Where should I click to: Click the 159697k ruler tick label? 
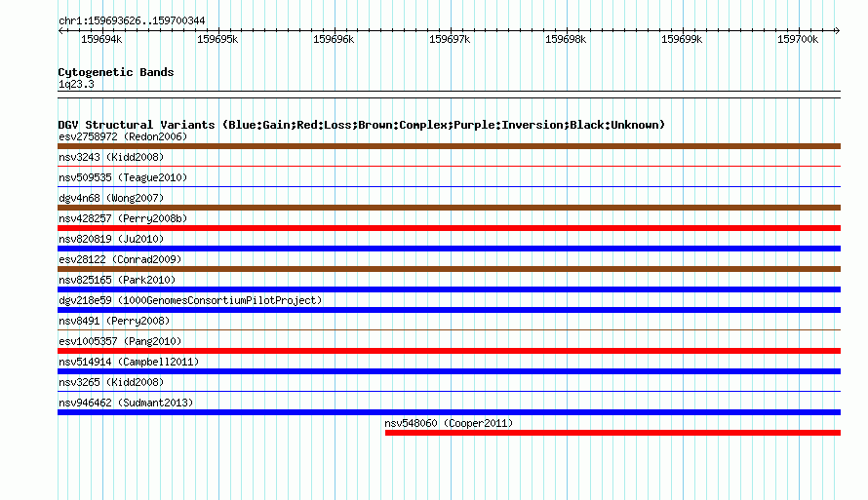point(450,39)
